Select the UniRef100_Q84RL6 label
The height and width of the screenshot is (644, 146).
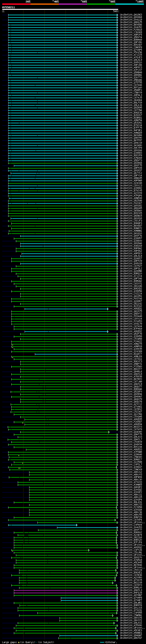[131, 371]
